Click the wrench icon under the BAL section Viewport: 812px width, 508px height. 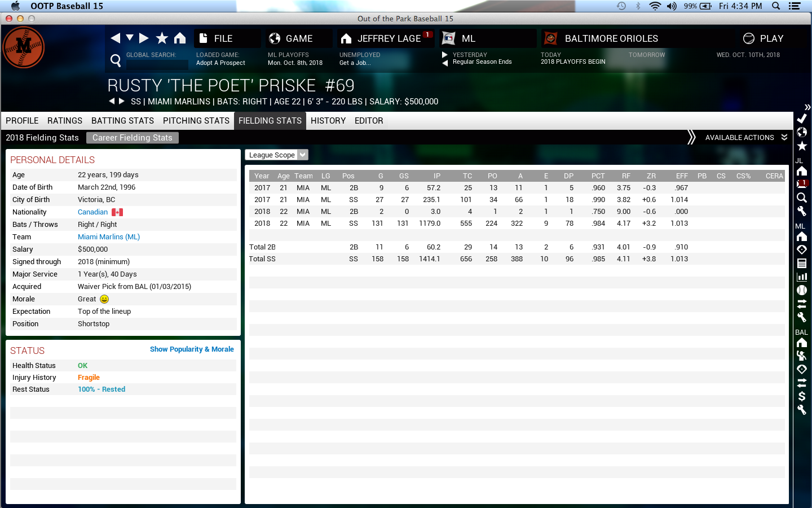(x=802, y=410)
